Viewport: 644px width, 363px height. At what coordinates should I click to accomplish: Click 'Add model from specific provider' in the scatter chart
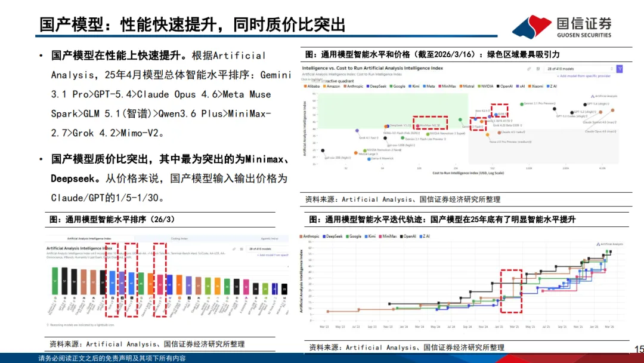(x=584, y=76)
